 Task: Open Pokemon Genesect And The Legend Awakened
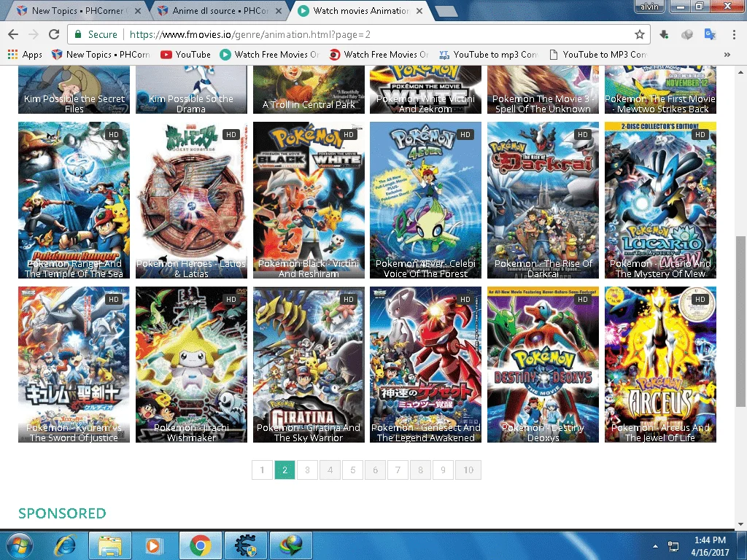[425, 365]
